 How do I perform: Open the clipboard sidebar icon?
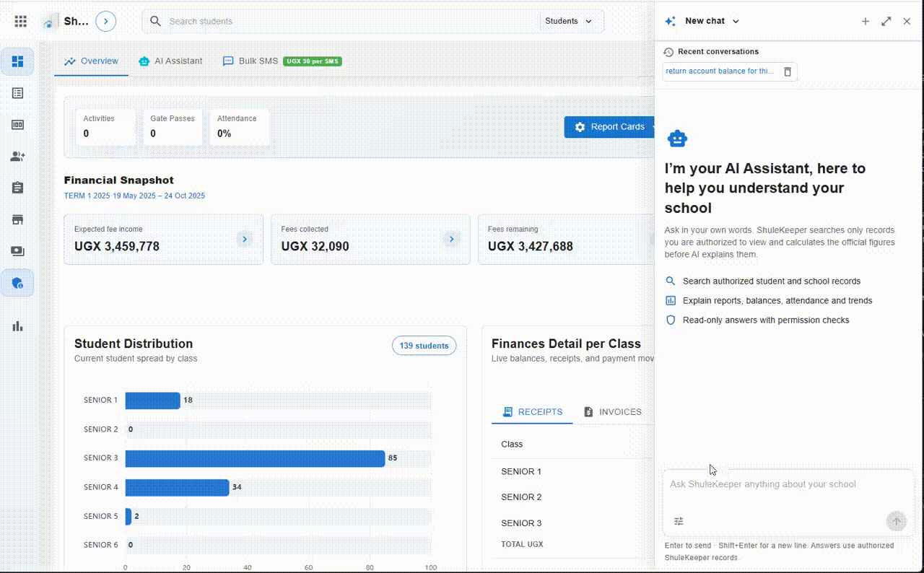tap(17, 188)
